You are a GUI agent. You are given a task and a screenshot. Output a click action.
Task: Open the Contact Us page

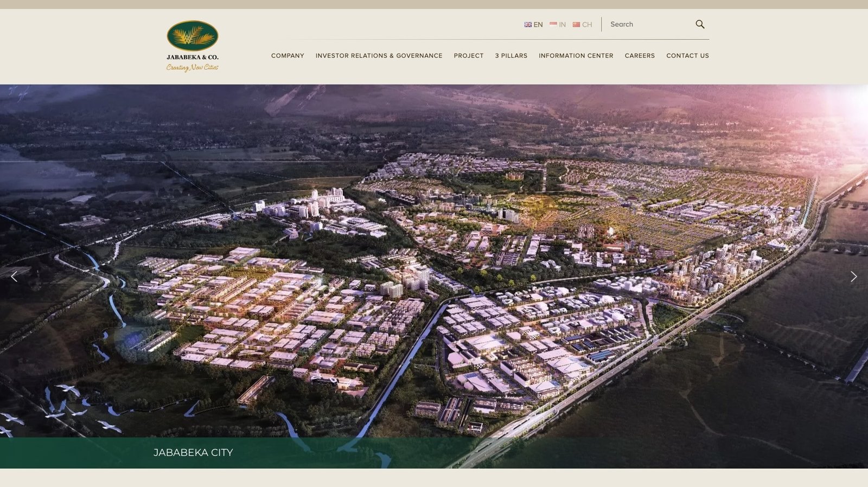(687, 56)
